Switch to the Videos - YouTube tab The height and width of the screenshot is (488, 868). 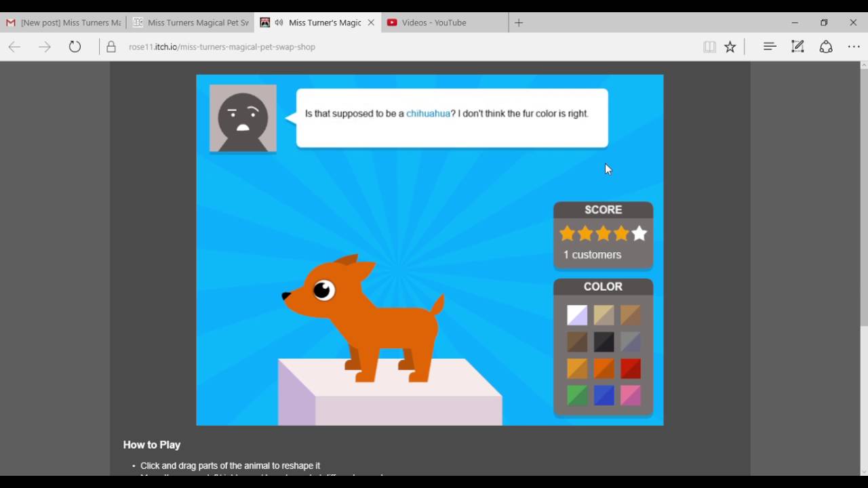444,22
